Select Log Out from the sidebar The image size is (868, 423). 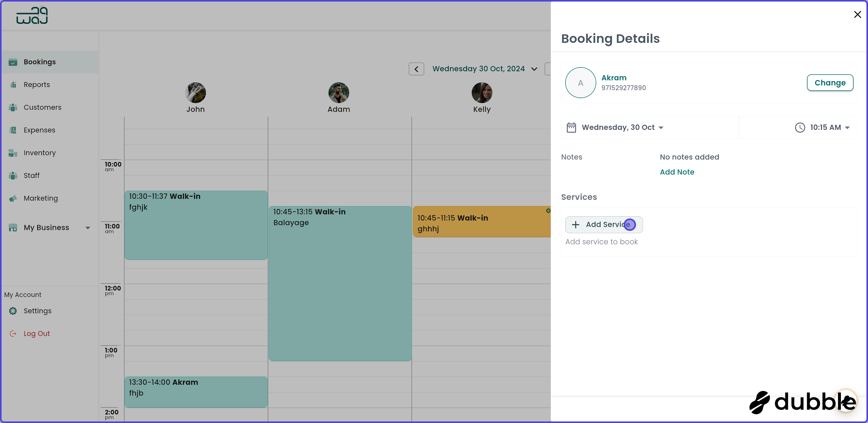[x=37, y=333]
